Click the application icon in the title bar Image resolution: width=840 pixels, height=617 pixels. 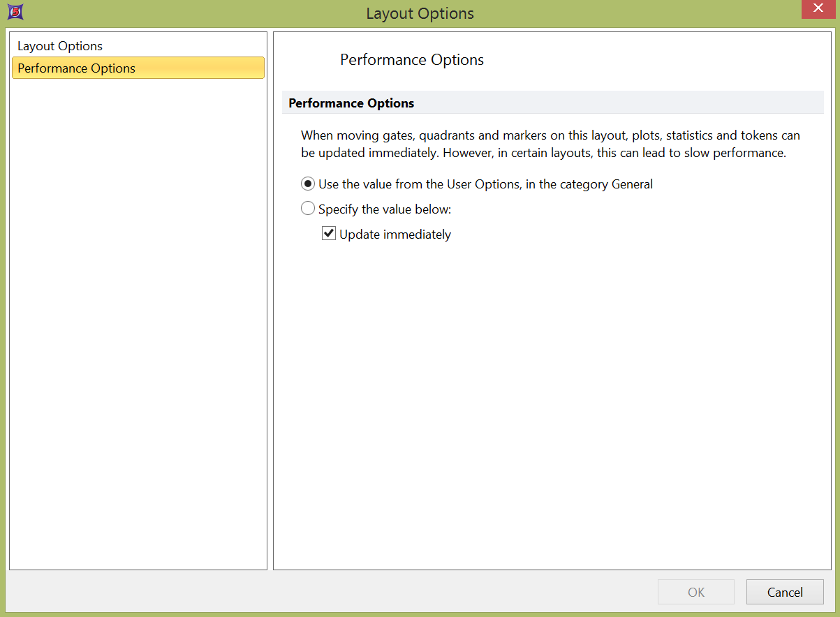(15, 12)
